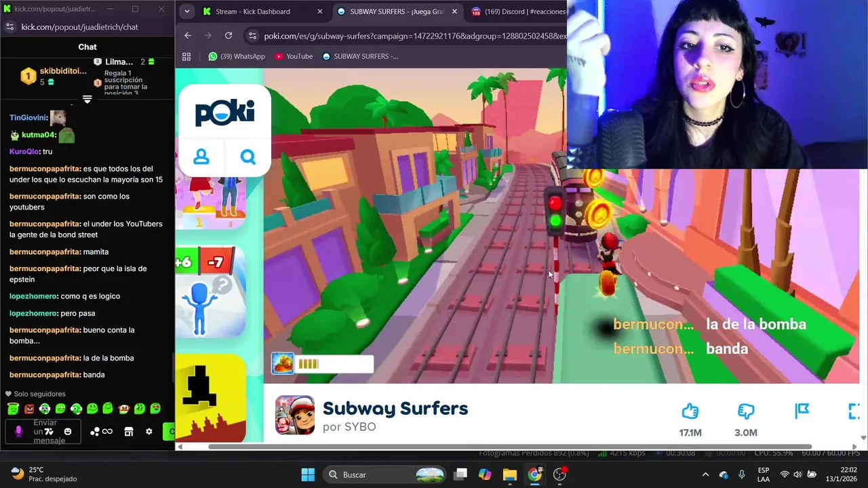
Task: Dislike Subway Surfers with thumbs down
Action: coord(746,411)
